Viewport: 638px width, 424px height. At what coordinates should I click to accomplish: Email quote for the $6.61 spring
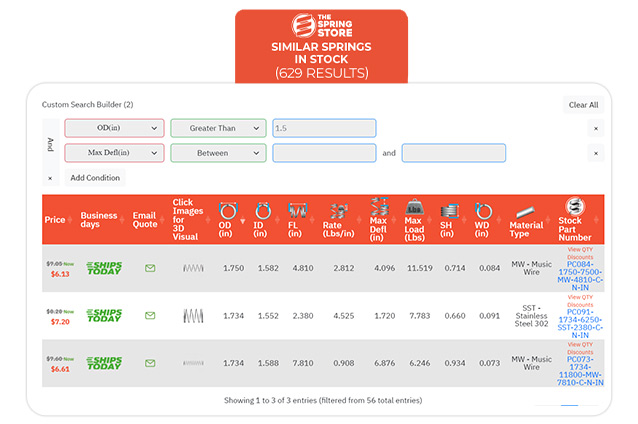(x=150, y=363)
